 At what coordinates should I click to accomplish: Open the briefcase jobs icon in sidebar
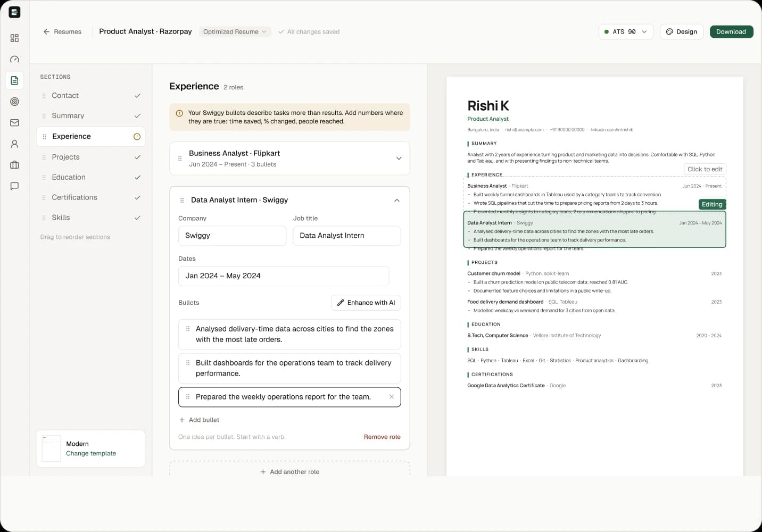[x=14, y=165]
